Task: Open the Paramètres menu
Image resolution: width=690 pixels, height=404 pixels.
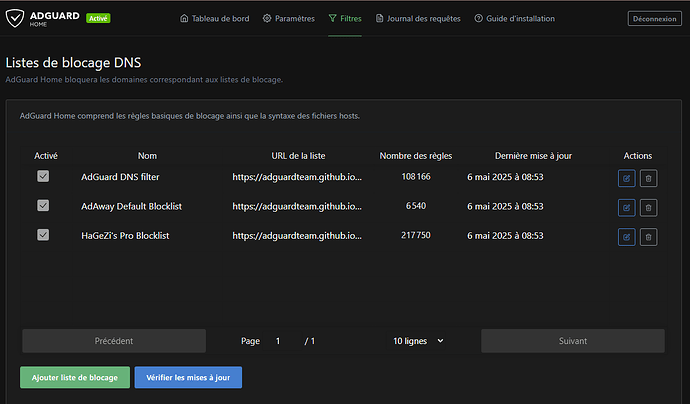Action: point(289,18)
